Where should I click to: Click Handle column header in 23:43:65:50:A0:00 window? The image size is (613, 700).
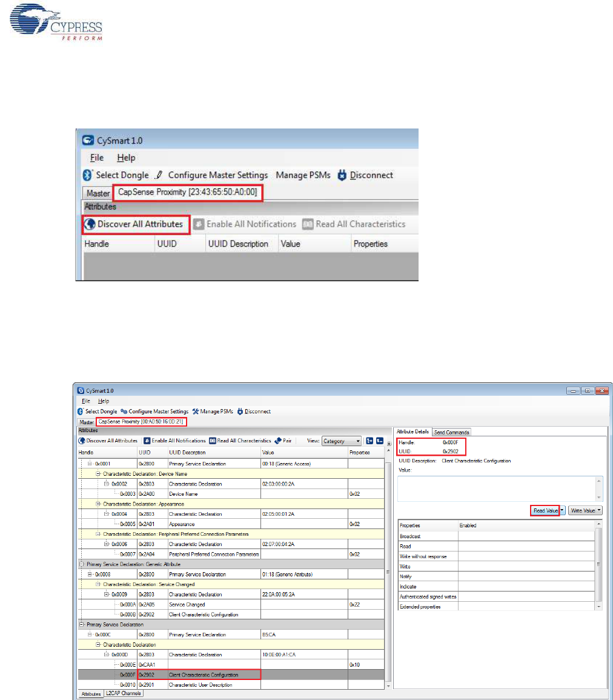[x=119, y=244]
